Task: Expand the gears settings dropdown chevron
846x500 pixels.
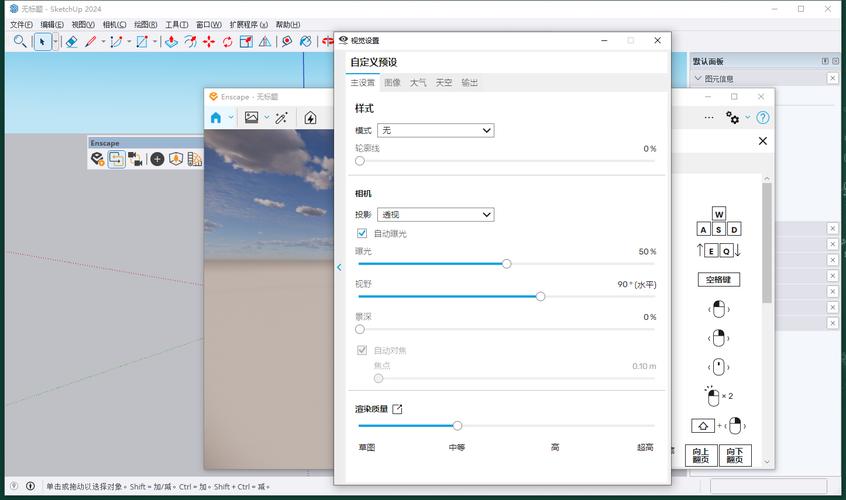Action: 748,117
